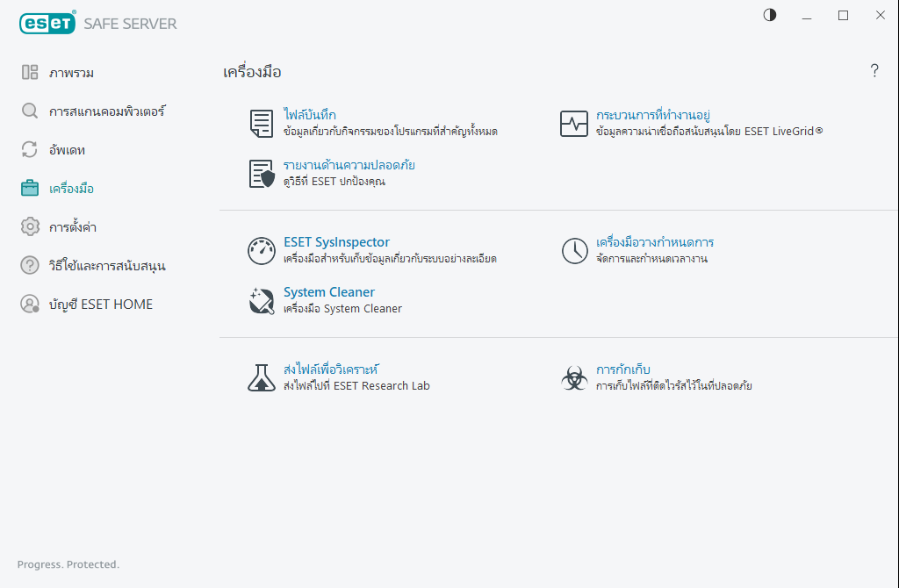This screenshot has height=588, width=899.
Task: Click the ส่งไฟล์เพื่อวิเคราะห์ link
Action: [331, 369]
